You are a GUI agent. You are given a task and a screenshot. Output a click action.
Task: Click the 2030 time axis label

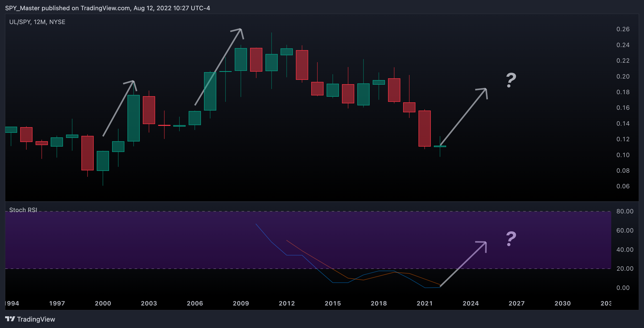click(x=563, y=303)
